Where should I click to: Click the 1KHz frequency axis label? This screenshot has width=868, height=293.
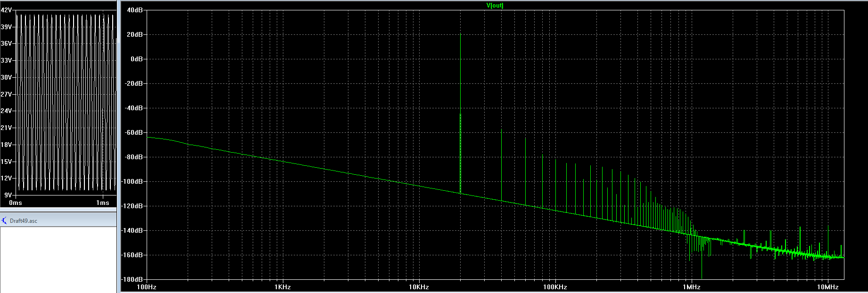point(282,287)
